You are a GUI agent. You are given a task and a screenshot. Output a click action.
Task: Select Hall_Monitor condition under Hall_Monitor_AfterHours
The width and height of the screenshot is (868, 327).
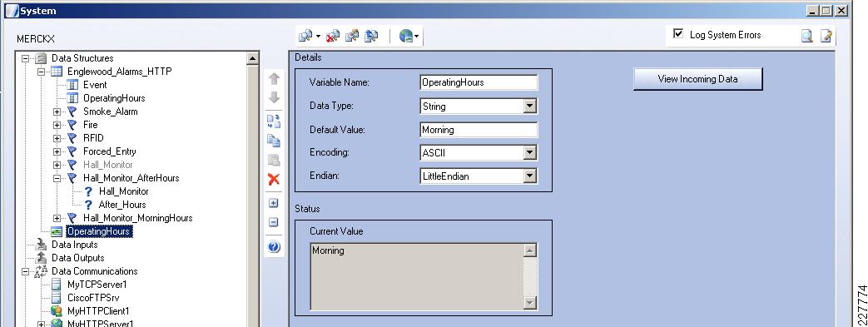[x=123, y=191]
